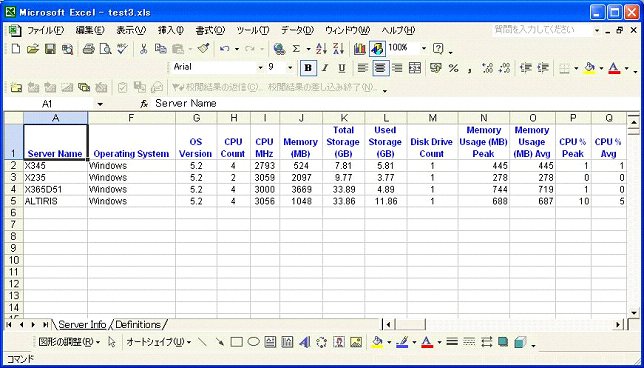Click the Open file folder icon
The image size is (644, 368).
tap(32, 49)
